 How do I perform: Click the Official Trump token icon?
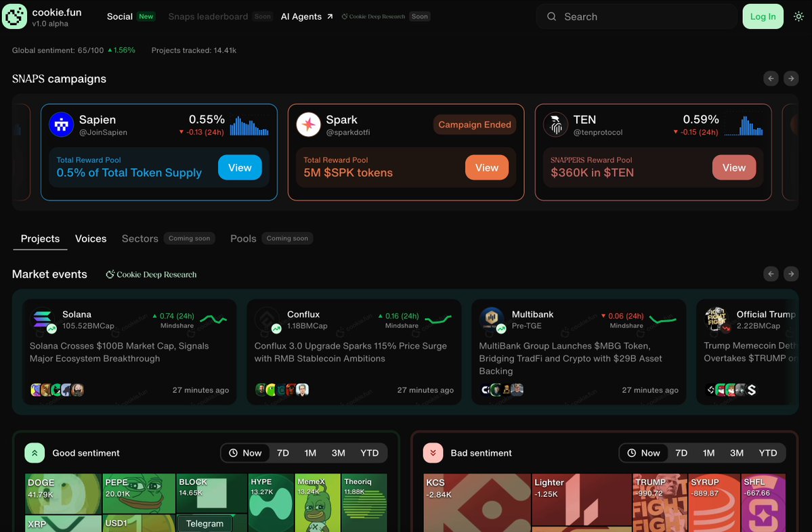(717, 319)
